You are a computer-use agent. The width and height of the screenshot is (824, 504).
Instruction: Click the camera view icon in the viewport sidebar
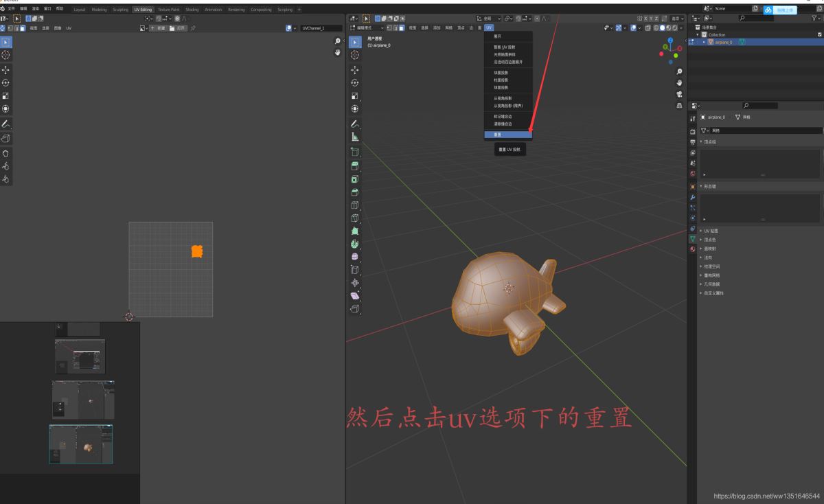point(679,95)
